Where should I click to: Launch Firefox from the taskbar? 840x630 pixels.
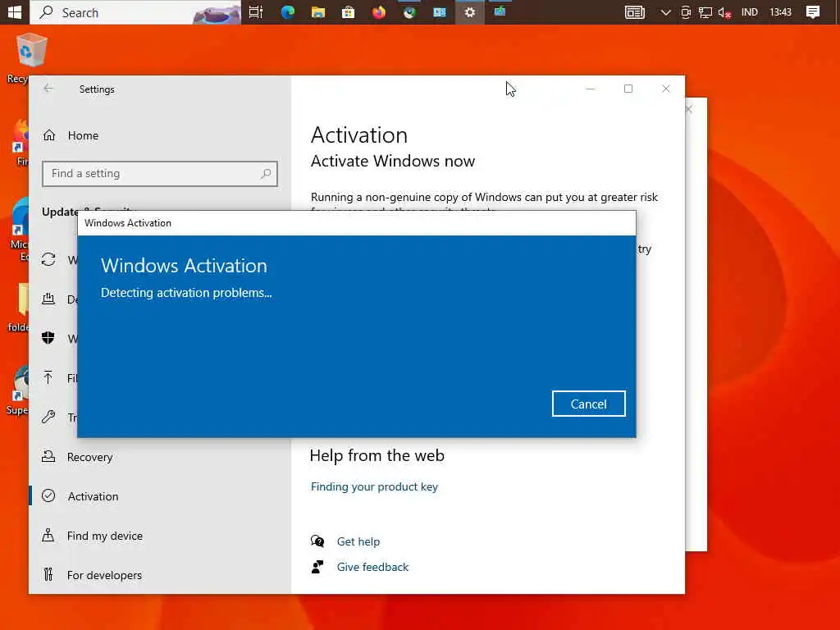coord(379,11)
